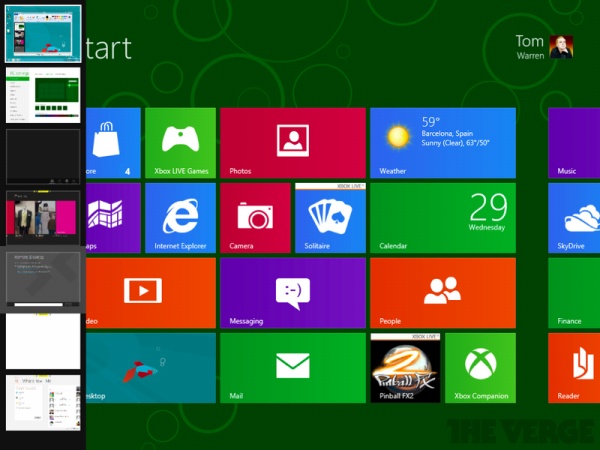600x450 pixels.
Task: Open the Calendar tile showing 29 Wednesday
Action: pyautogui.click(x=442, y=217)
